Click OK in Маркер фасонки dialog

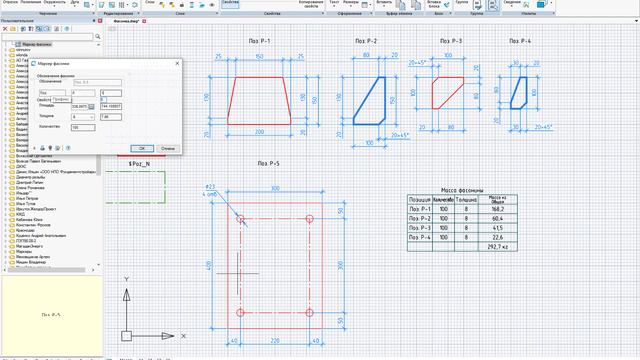[x=142, y=149]
